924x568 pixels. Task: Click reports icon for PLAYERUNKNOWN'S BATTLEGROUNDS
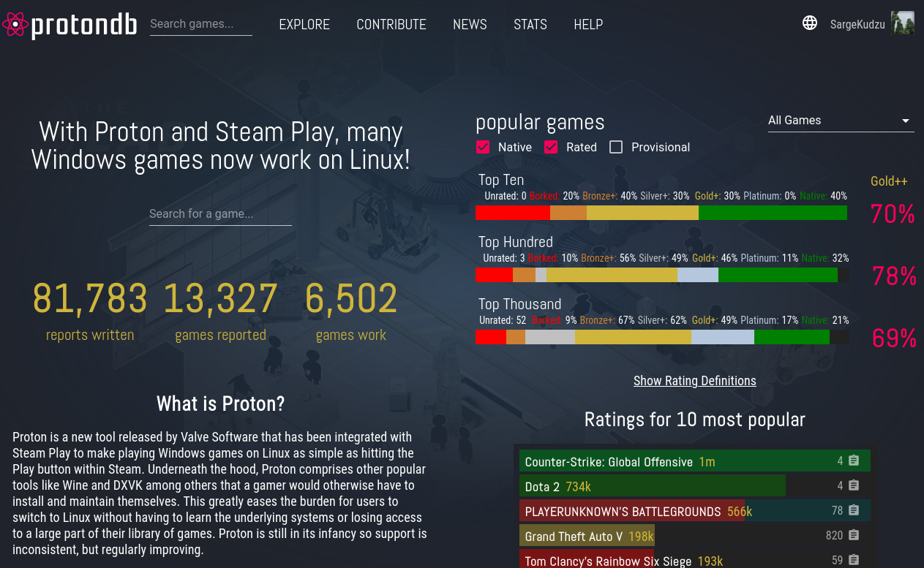(854, 511)
